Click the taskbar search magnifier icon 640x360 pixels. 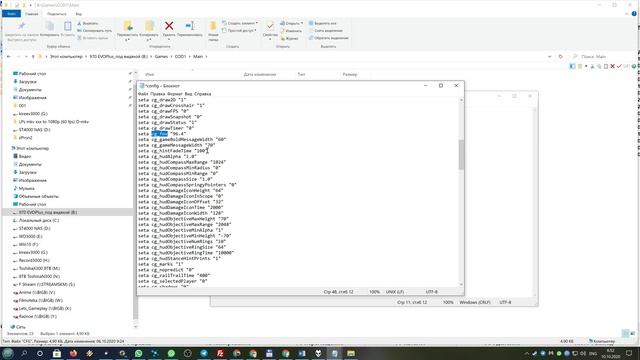coord(24,353)
